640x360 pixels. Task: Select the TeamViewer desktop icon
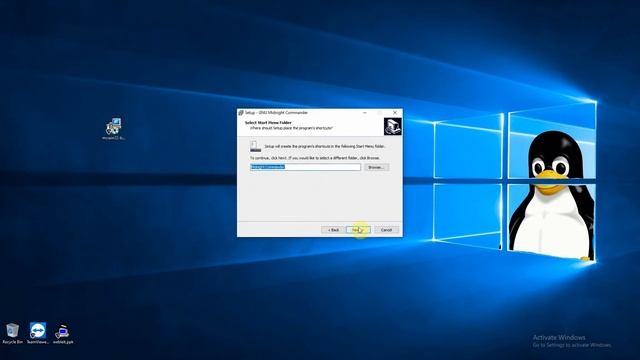click(x=38, y=333)
